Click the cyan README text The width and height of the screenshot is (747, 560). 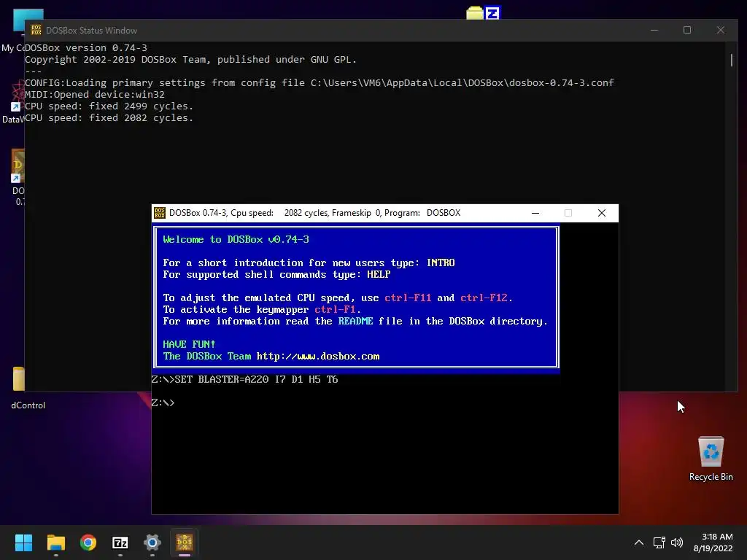click(x=355, y=322)
